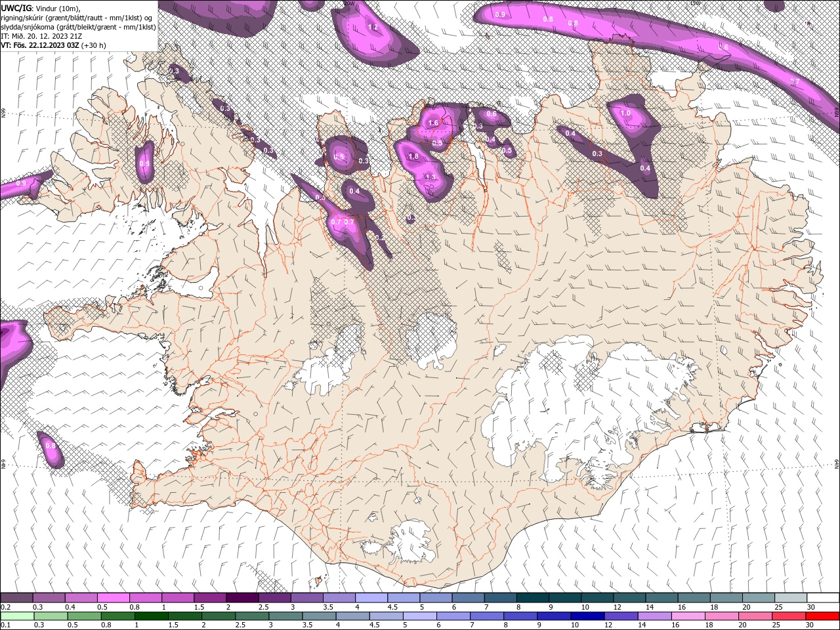The width and height of the screenshot is (840, 630).
Task: Pick the top-row legend swatch starting at 12
Action: click(629, 598)
